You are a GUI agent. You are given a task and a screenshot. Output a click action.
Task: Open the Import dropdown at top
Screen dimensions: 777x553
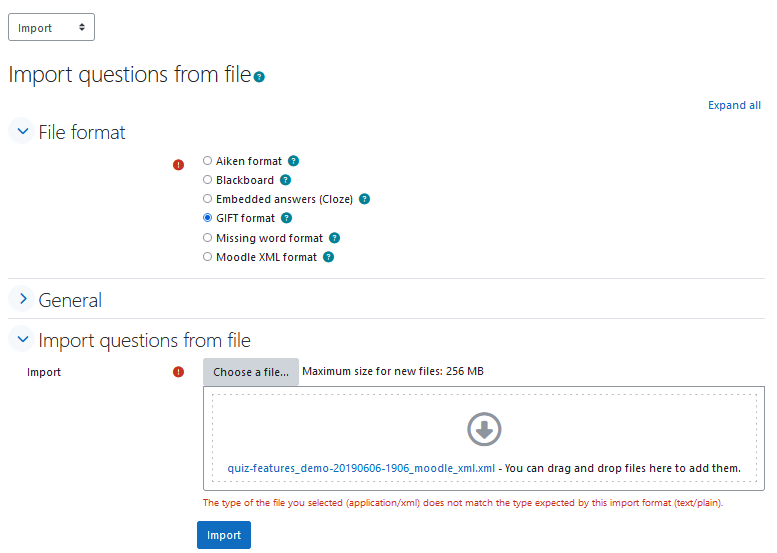pos(52,27)
